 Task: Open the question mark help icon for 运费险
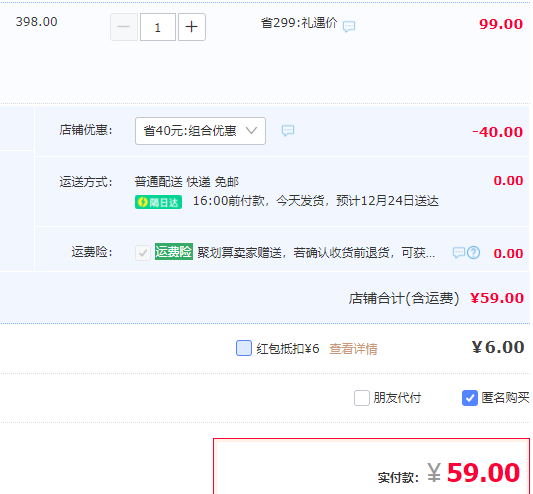(473, 253)
